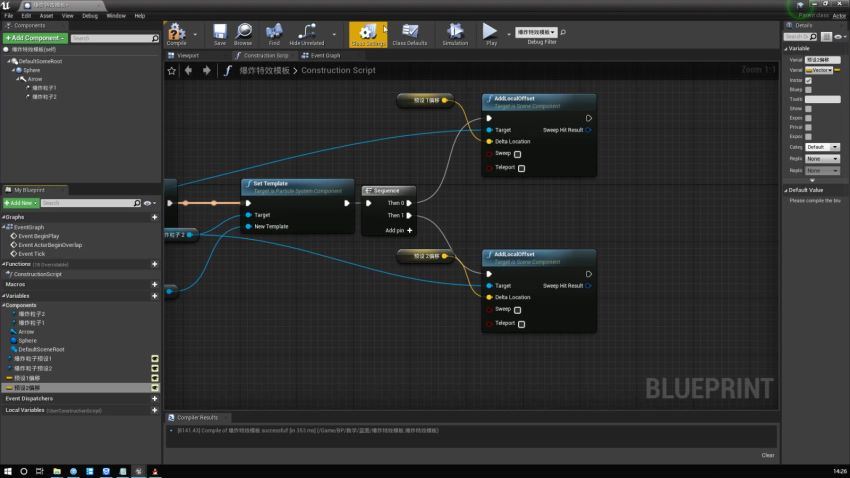The height and width of the screenshot is (478, 850).
Task: Open Variable Type Vector dropdown
Action: [x=819, y=70]
